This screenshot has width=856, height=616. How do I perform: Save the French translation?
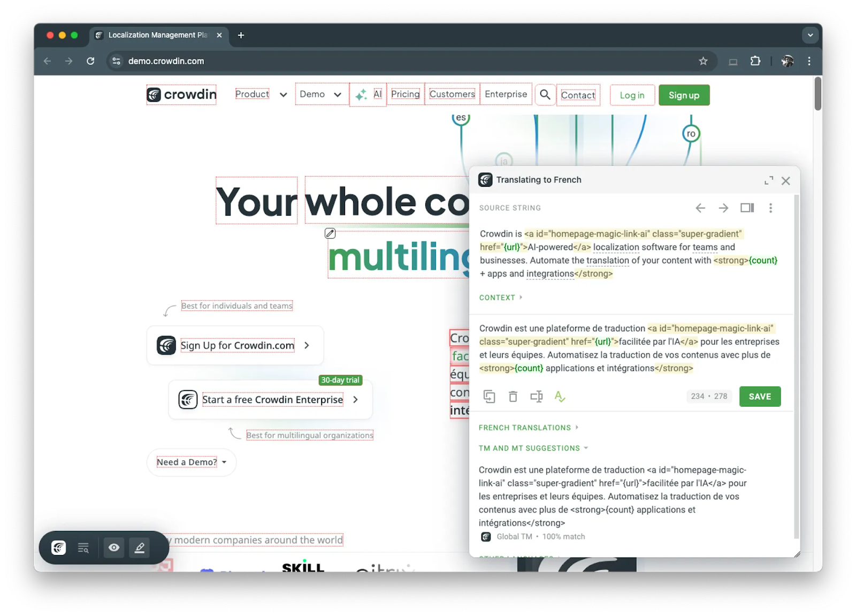click(760, 396)
